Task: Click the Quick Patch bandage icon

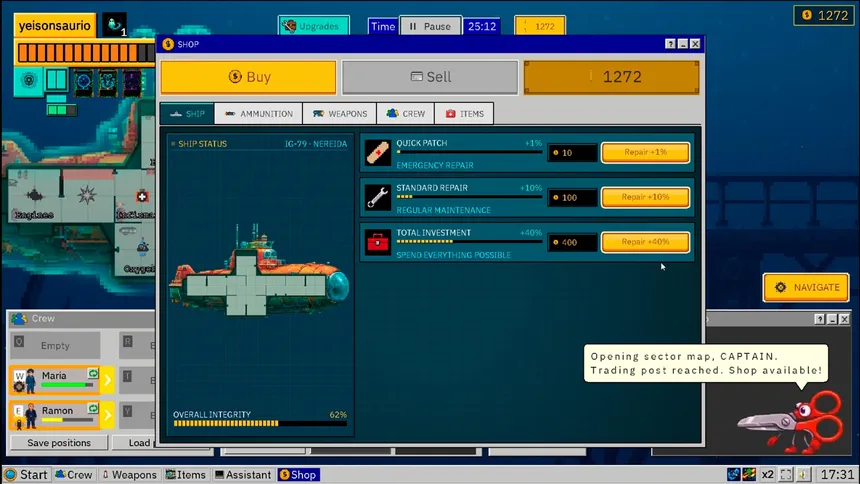Action: pyautogui.click(x=378, y=153)
